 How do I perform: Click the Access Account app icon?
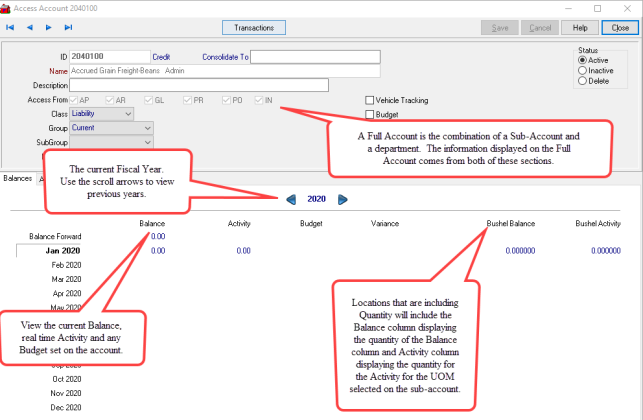6,8
